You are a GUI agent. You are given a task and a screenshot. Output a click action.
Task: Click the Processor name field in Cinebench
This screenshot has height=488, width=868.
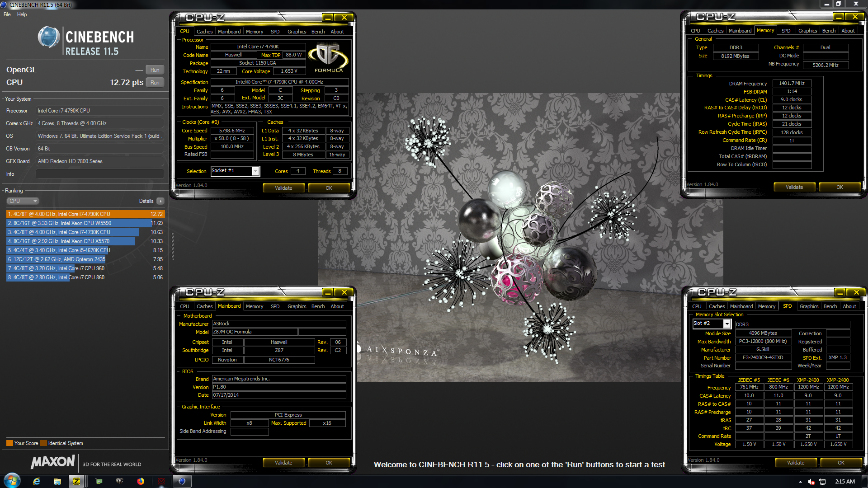tap(100, 111)
